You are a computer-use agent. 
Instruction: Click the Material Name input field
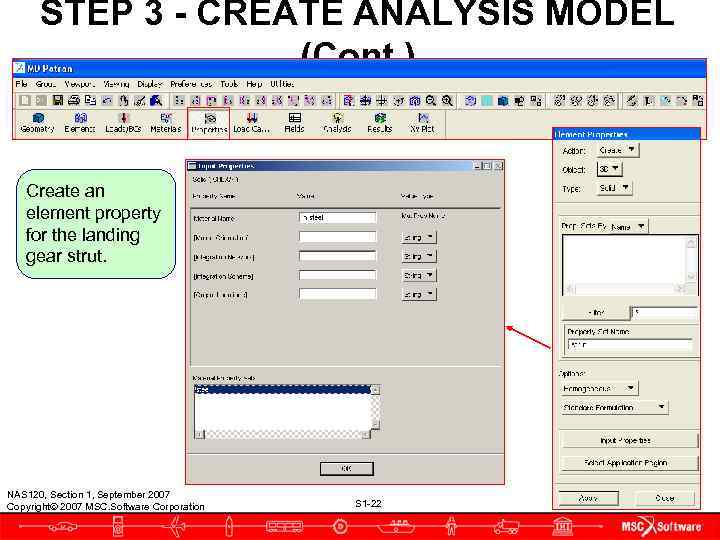[338, 218]
